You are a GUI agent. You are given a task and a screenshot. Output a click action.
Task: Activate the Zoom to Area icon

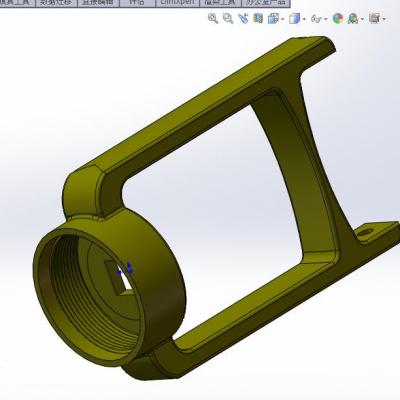click(x=228, y=18)
